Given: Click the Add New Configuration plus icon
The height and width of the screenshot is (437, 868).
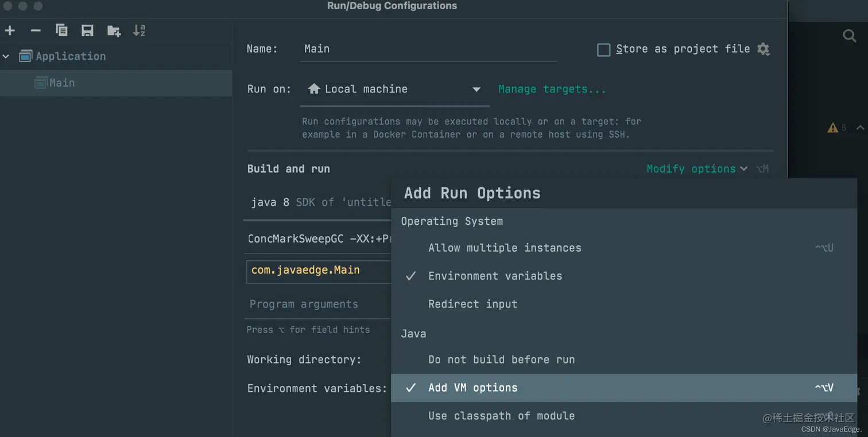Looking at the screenshot, I should (x=10, y=30).
